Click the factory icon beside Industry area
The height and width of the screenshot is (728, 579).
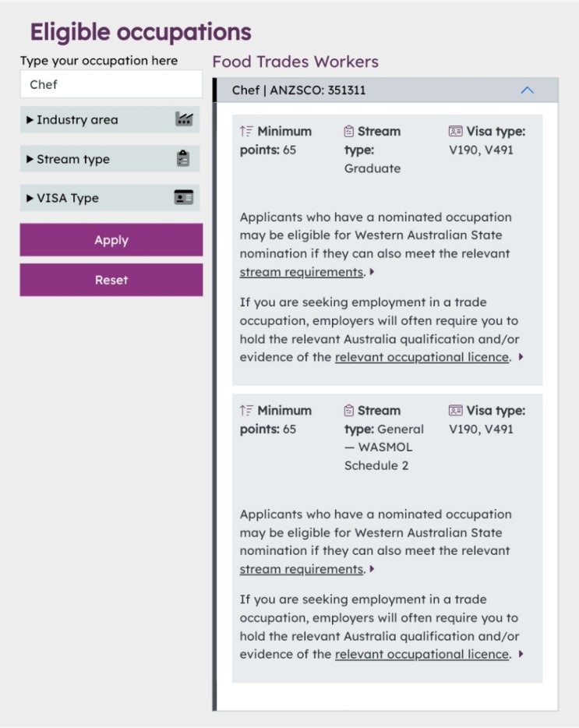point(184,119)
